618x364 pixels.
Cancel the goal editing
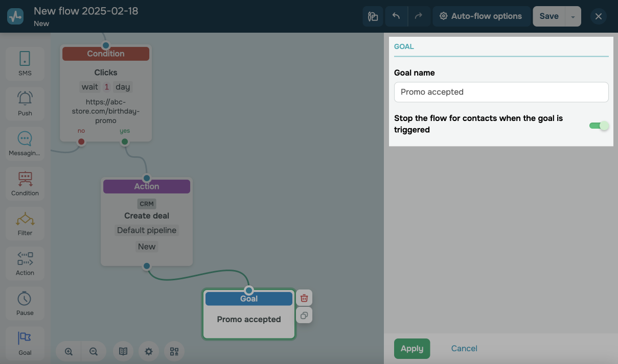(x=464, y=349)
